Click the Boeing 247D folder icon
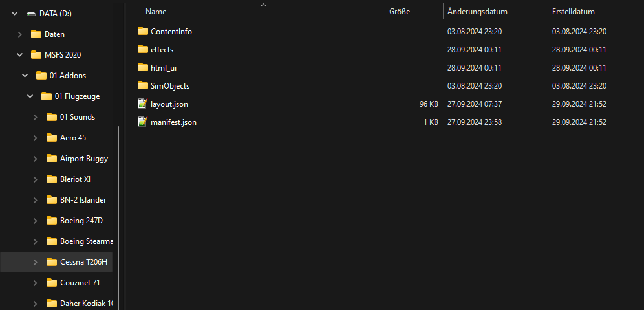The height and width of the screenshot is (310, 644). 51,221
